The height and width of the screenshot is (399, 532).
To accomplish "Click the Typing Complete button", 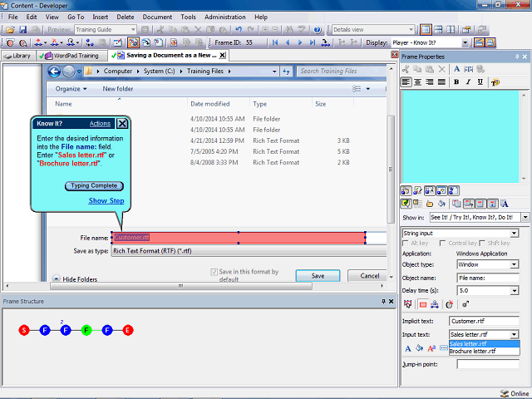I will [94, 186].
